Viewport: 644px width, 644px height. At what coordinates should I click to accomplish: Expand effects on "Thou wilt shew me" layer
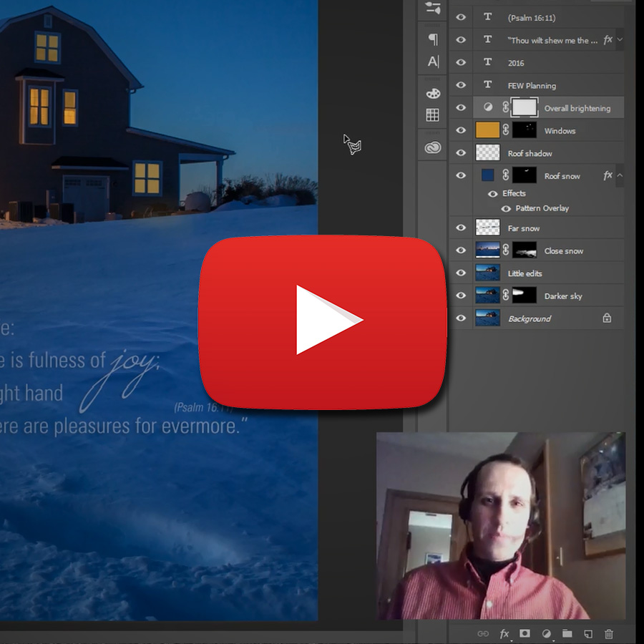[x=620, y=39]
